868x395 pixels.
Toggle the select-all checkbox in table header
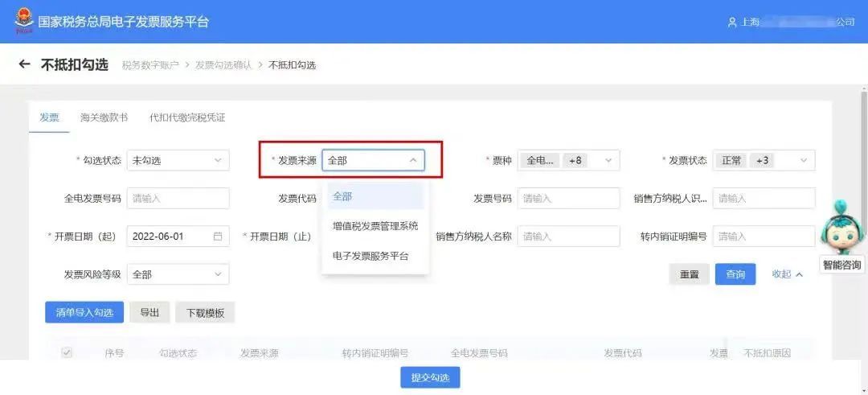point(67,352)
